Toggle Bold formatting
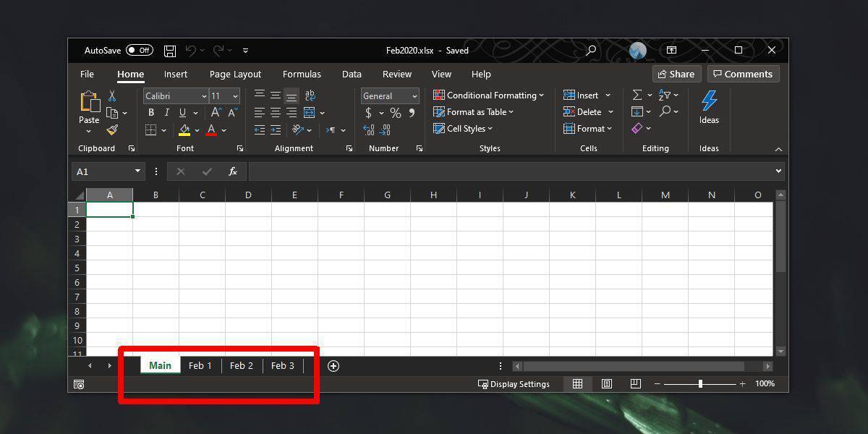 click(150, 113)
